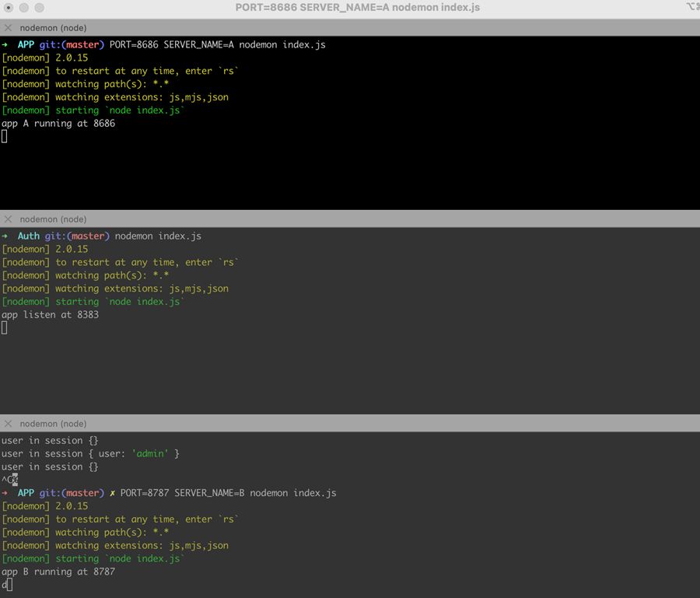The width and height of the screenshot is (700, 598).
Task: Click the red prompt arrow in bottom pane
Action: [5, 493]
